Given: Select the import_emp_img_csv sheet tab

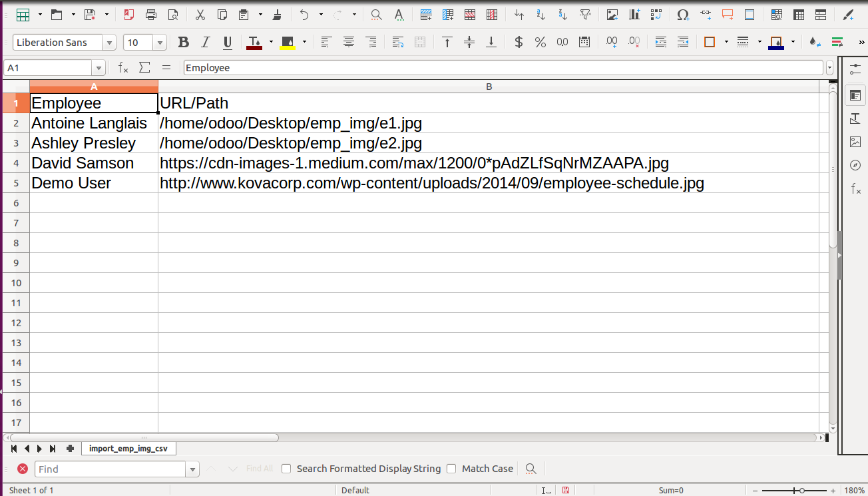Looking at the screenshot, I should pos(128,449).
